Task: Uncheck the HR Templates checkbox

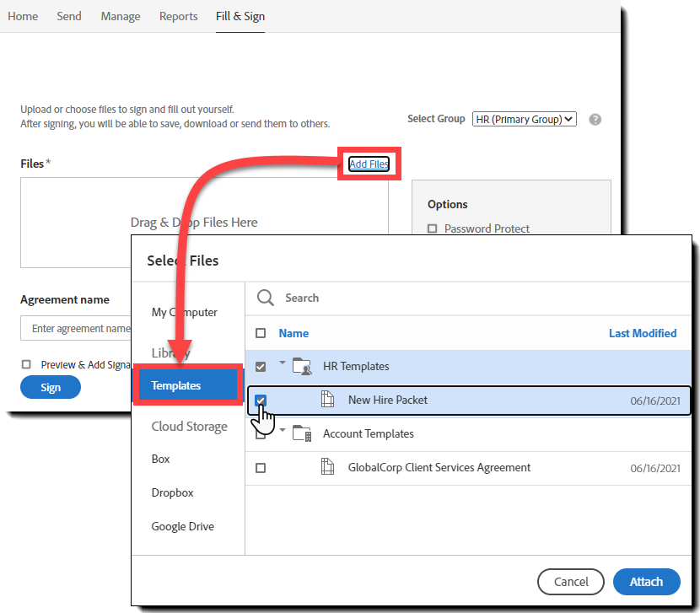Action: 261,367
